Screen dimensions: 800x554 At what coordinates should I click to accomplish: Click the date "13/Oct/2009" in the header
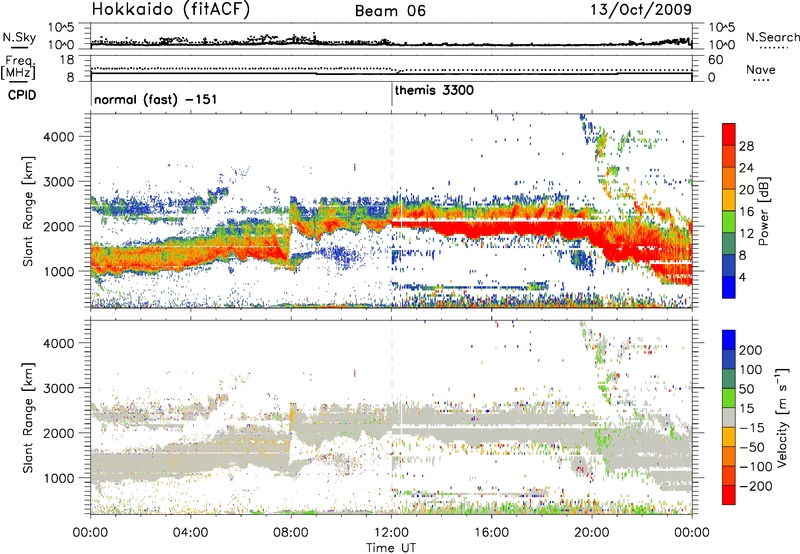(641, 10)
